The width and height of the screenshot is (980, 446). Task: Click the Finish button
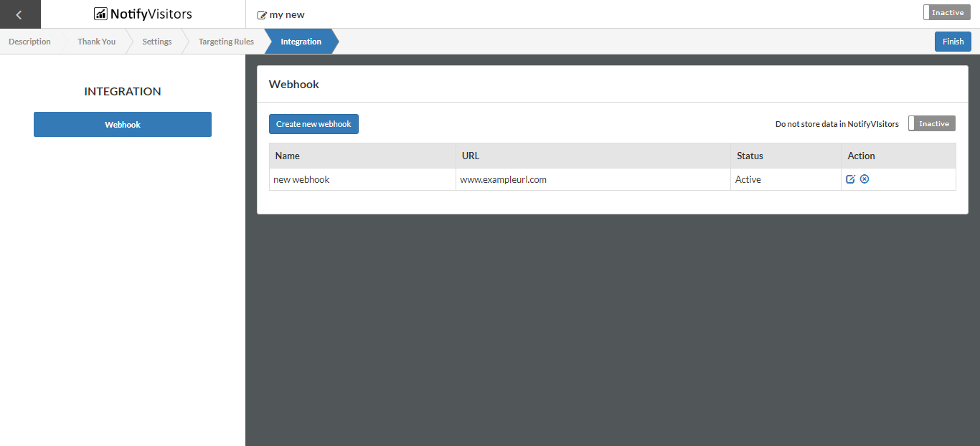(x=953, y=42)
